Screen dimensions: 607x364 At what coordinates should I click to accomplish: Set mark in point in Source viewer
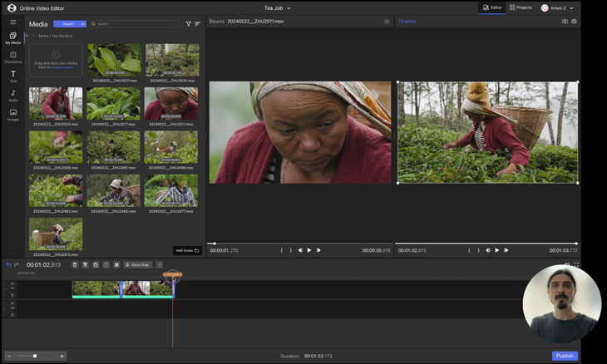tap(281, 250)
